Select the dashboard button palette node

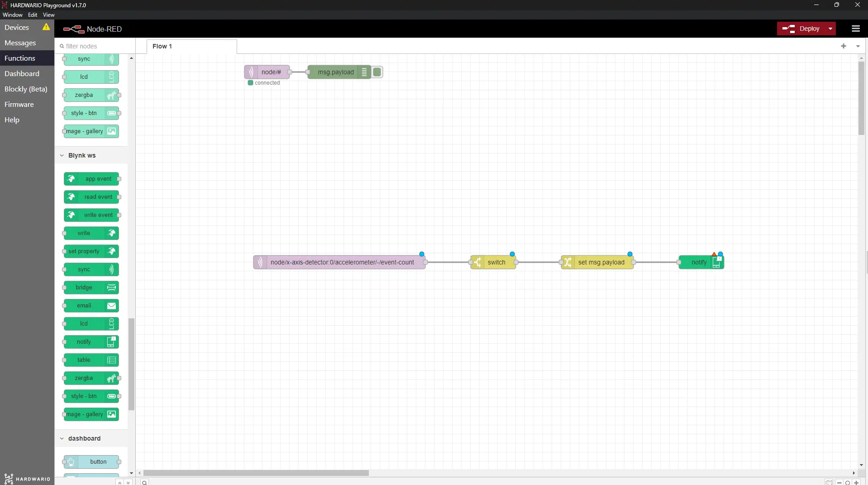(91, 462)
